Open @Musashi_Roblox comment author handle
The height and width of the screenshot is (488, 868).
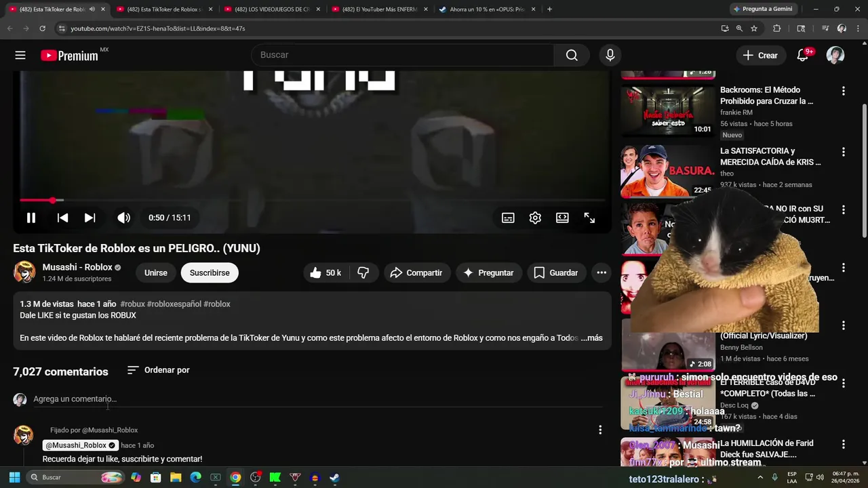click(x=80, y=445)
